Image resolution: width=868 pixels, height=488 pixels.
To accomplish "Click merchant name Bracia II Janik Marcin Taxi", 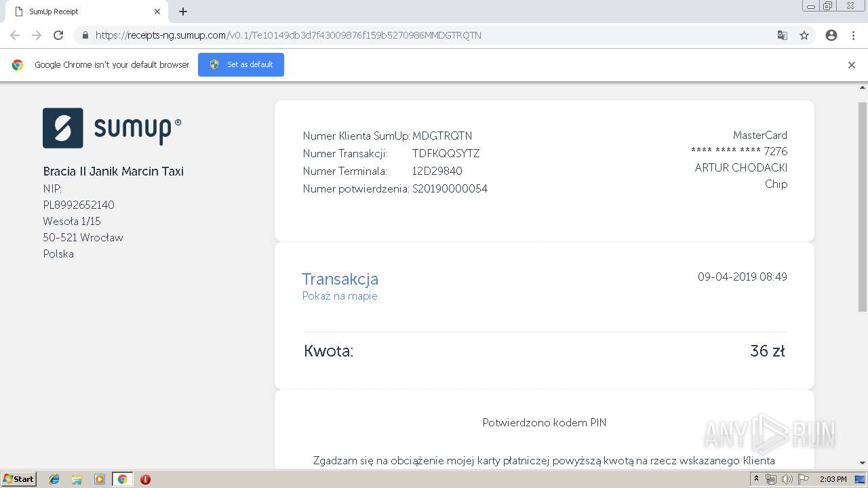I will pyautogui.click(x=113, y=171).
